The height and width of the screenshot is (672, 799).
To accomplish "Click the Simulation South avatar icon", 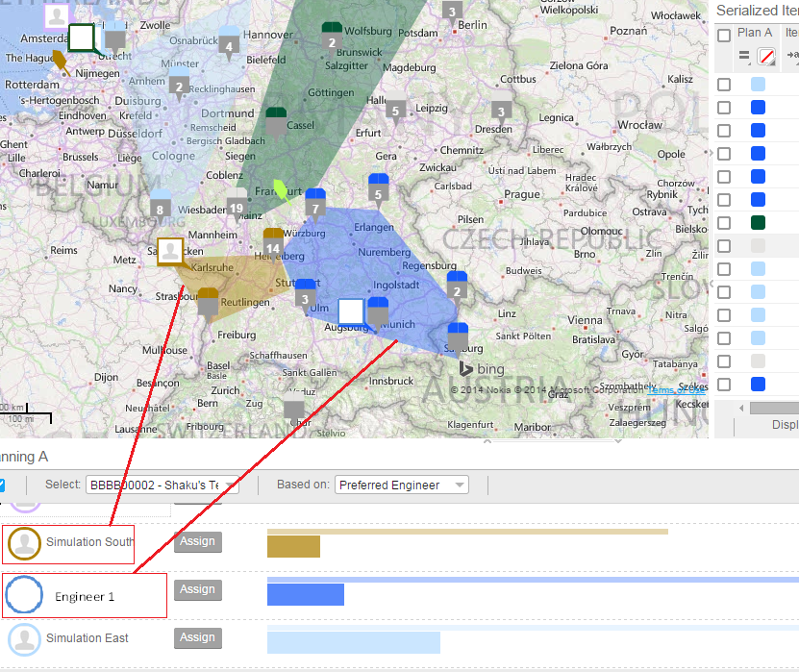I will (23, 543).
